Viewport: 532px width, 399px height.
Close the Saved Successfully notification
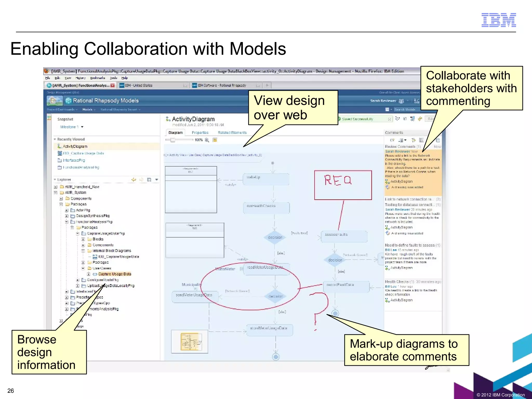[389, 119]
